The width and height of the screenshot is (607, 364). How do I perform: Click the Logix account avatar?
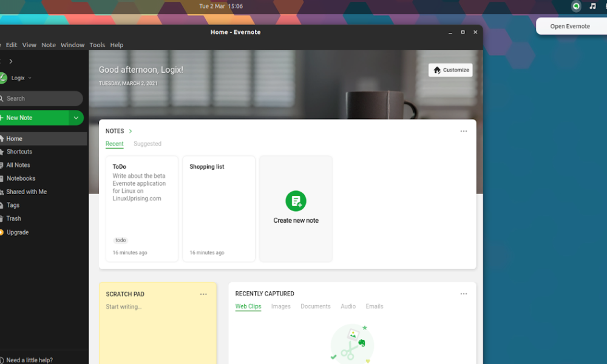click(x=3, y=78)
